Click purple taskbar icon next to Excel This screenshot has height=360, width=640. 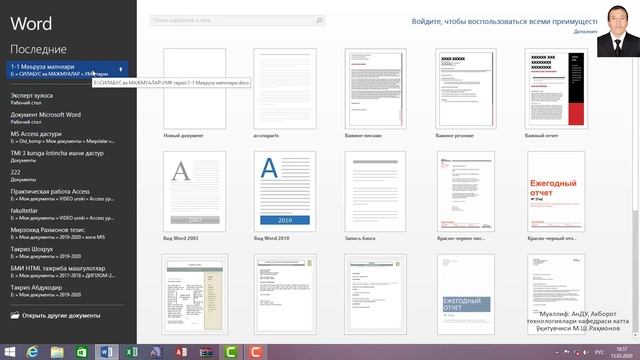[x=156, y=352]
